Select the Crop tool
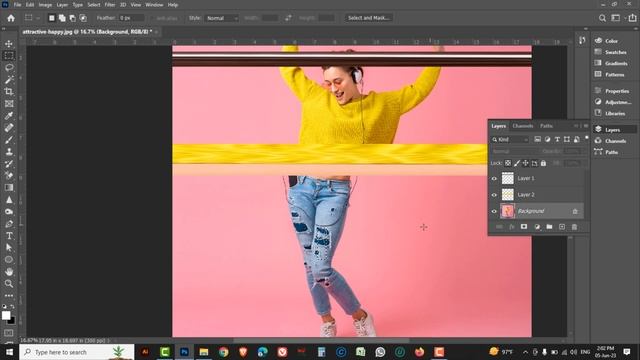Viewport: 640px width, 360px height. [9, 91]
